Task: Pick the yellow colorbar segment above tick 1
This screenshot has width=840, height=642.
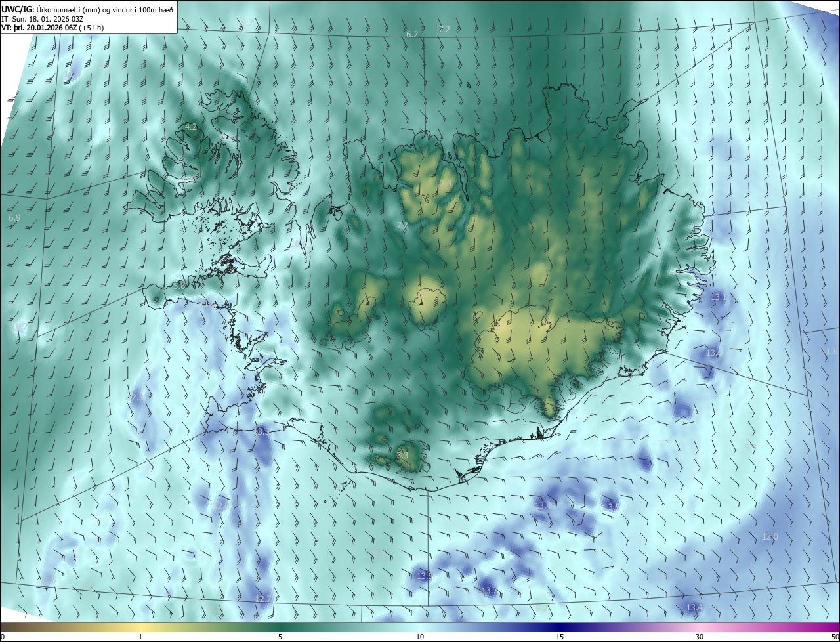Action: [140, 628]
